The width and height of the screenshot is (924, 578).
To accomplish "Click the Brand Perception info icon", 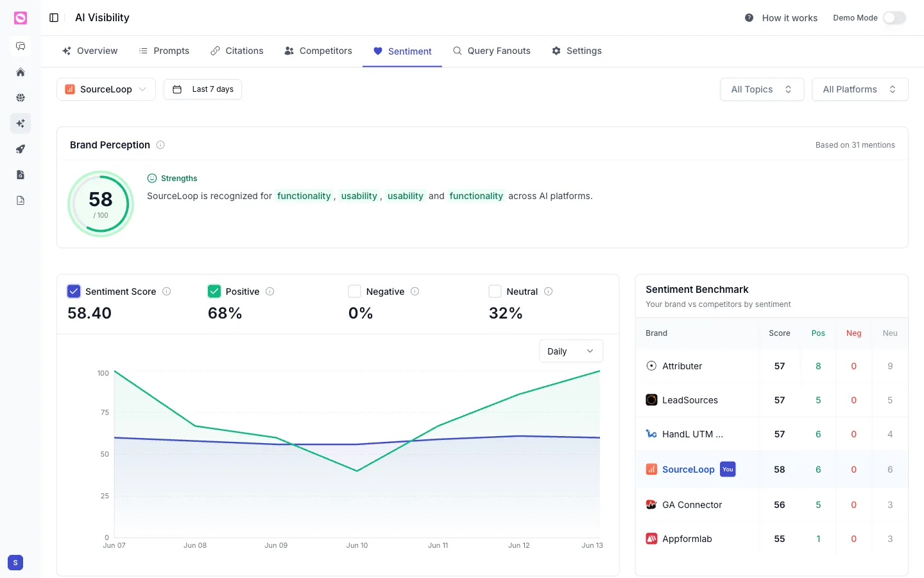I will 160,145.
